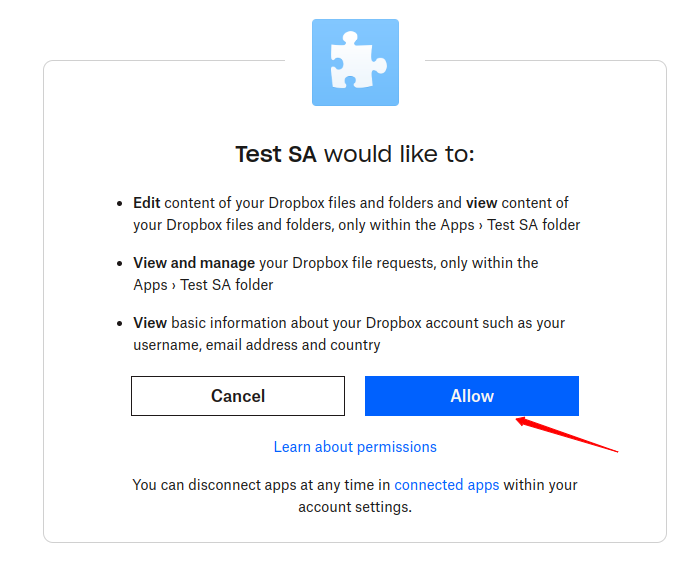Click the bullet dot beside file requests permission
This screenshot has width=689, height=571.
pyautogui.click(x=120, y=263)
